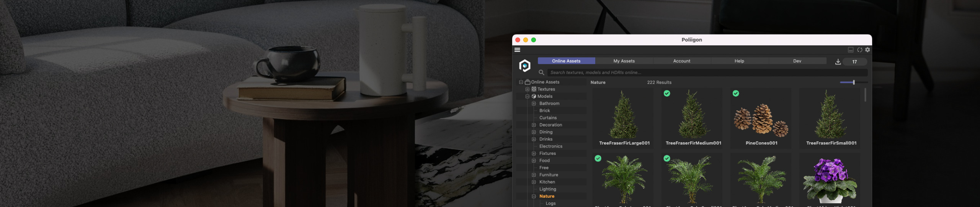The height and width of the screenshot is (207, 980).
Task: Open the Account tab
Action: [x=682, y=61]
